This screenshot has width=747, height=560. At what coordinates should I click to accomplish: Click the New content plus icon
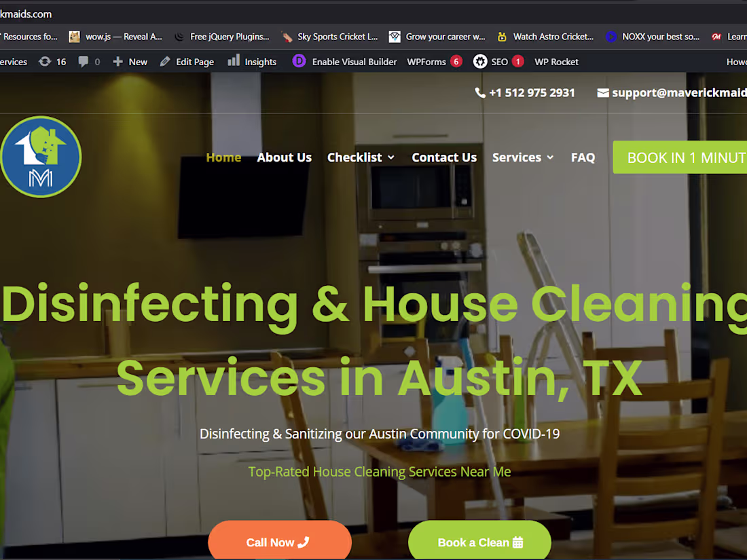tap(117, 61)
